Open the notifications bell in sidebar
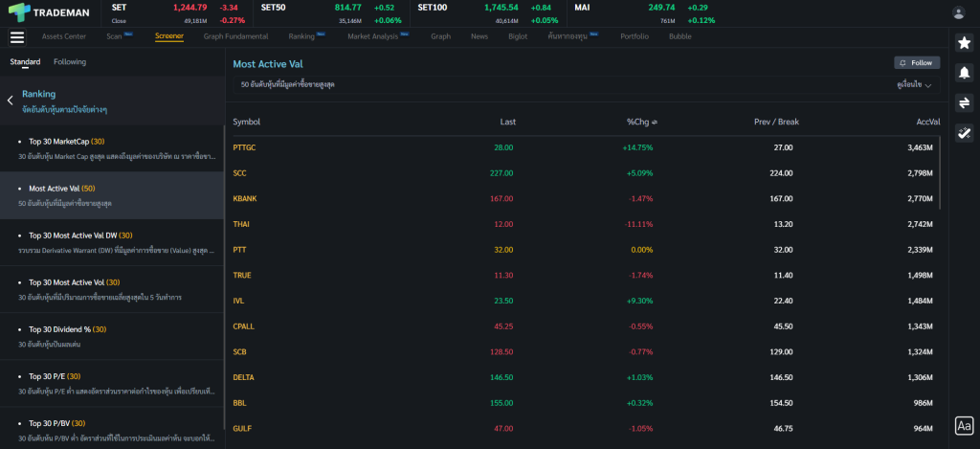The image size is (980, 449). point(964,73)
